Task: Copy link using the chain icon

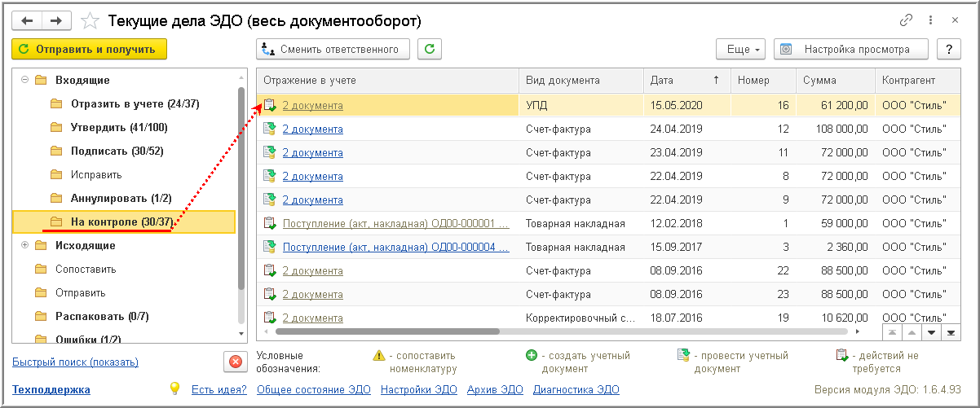Action: tap(906, 20)
